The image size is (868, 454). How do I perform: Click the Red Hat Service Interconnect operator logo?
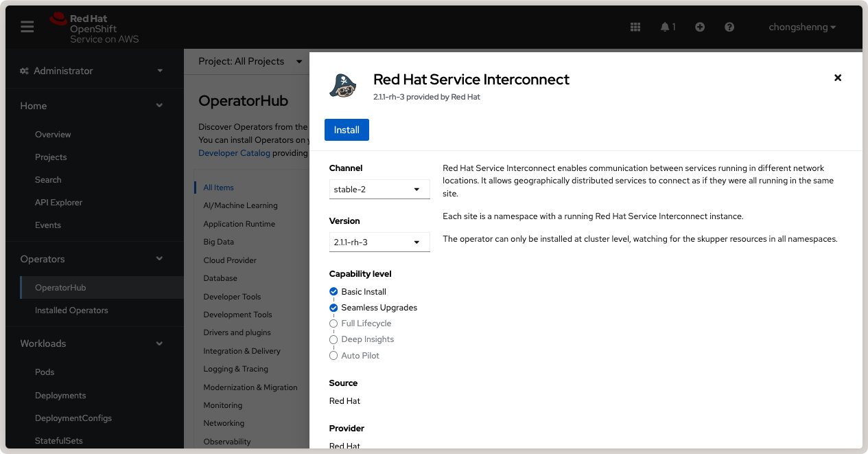[342, 85]
